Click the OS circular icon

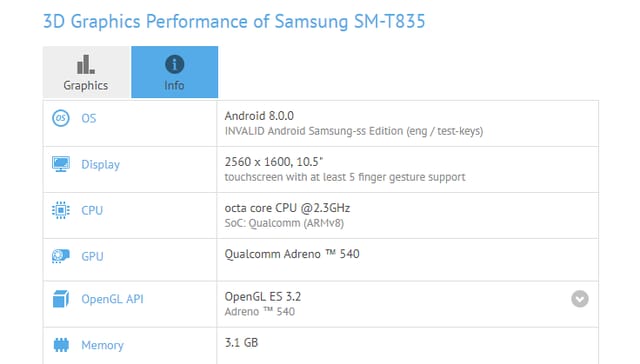60,118
